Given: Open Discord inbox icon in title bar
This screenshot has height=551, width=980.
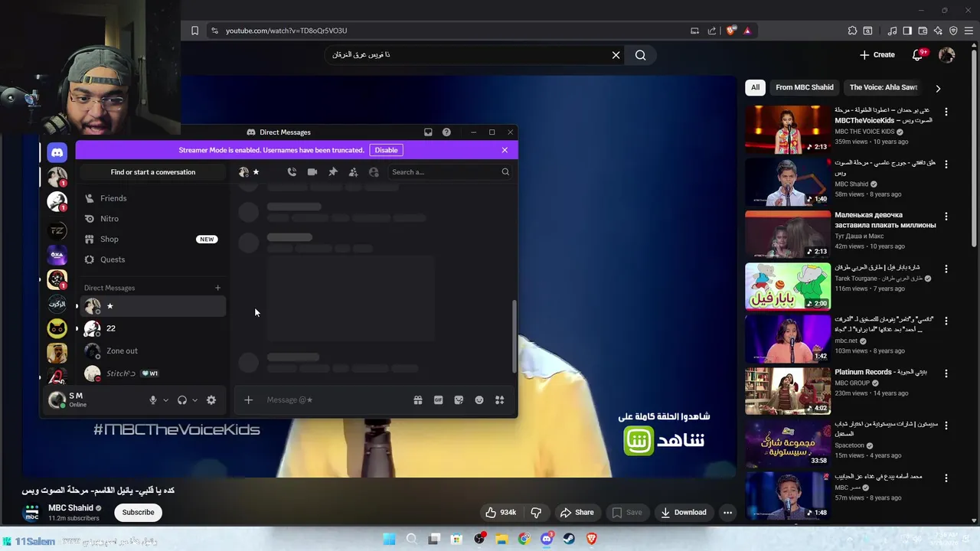Looking at the screenshot, I should point(428,132).
